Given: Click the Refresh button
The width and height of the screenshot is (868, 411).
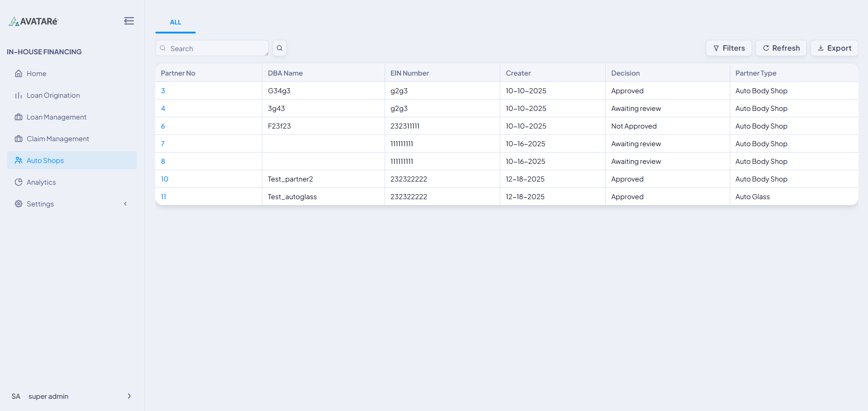Looking at the screenshot, I should 781,48.
